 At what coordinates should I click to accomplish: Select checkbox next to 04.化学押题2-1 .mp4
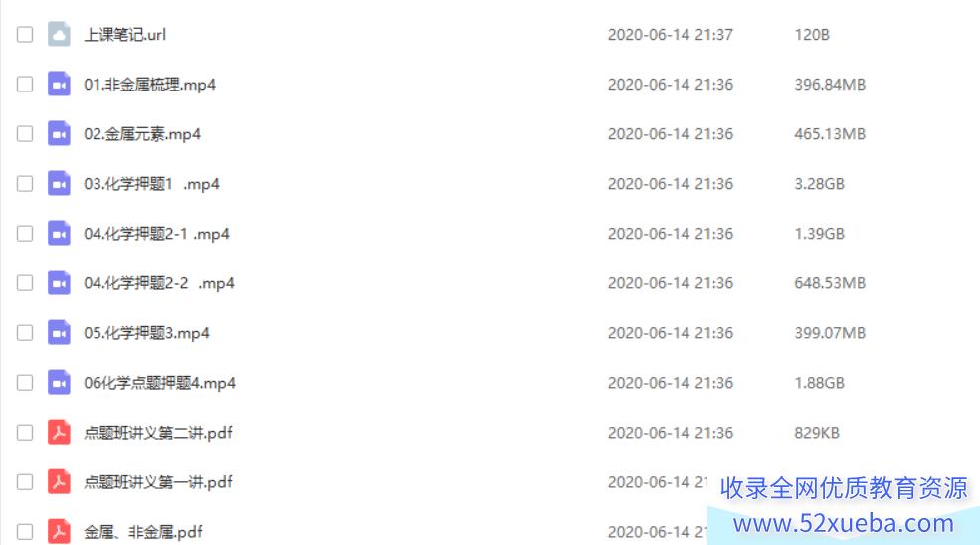click(x=24, y=233)
